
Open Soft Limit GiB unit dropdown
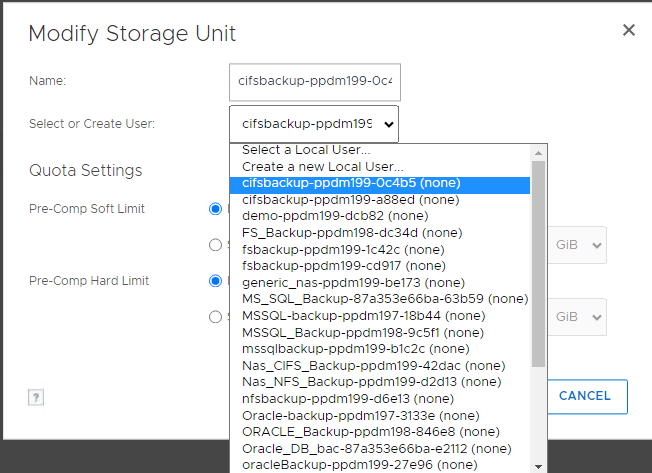point(580,244)
